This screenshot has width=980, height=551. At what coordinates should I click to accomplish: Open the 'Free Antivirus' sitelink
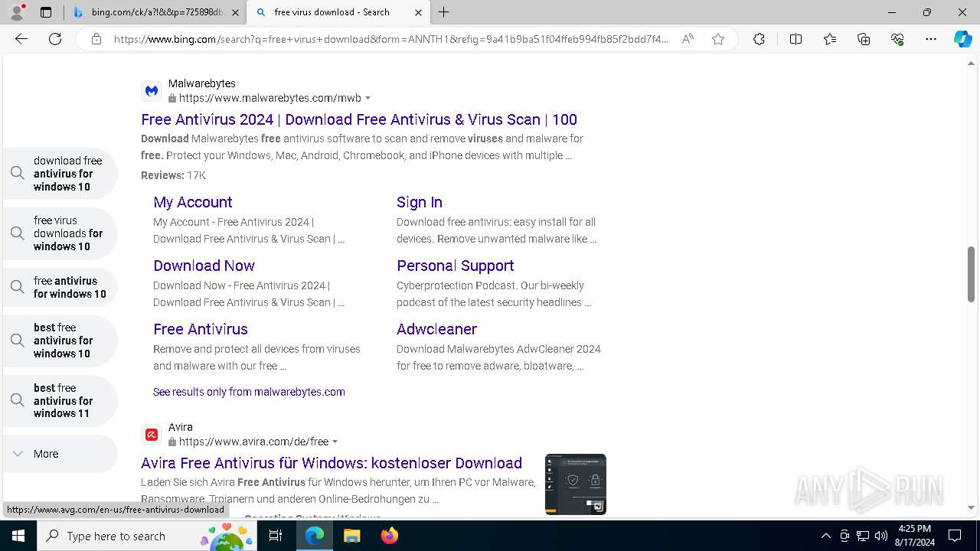[x=201, y=329]
